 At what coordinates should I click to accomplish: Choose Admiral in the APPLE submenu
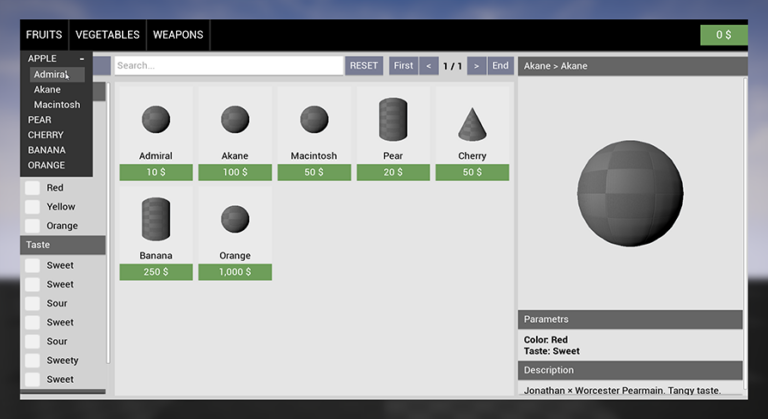click(57, 74)
